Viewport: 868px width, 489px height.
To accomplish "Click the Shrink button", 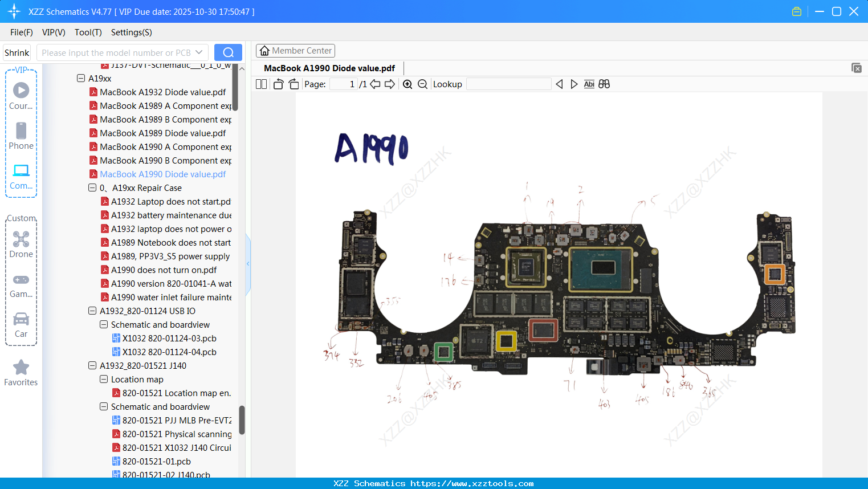I will (17, 52).
